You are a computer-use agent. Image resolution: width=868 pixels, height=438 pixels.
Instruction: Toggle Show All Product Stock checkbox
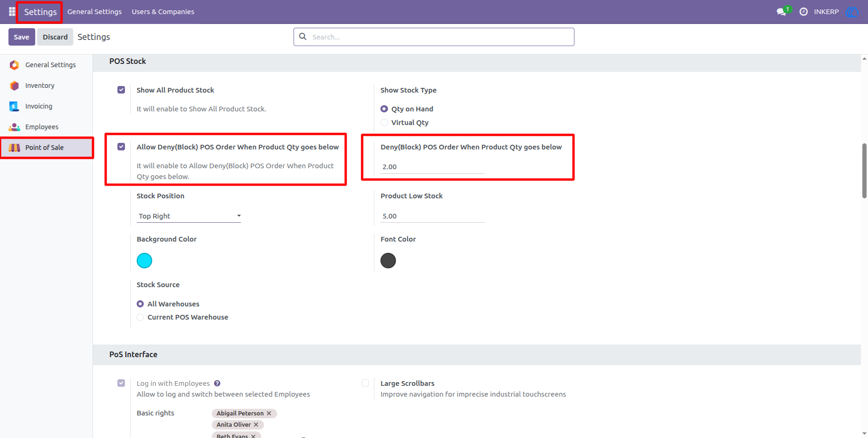(x=121, y=90)
